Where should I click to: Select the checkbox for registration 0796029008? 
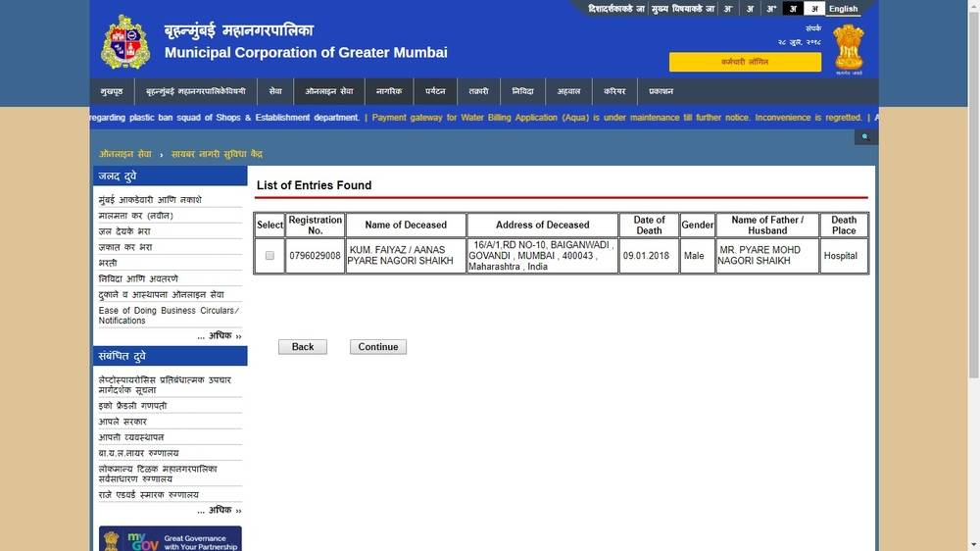click(269, 255)
